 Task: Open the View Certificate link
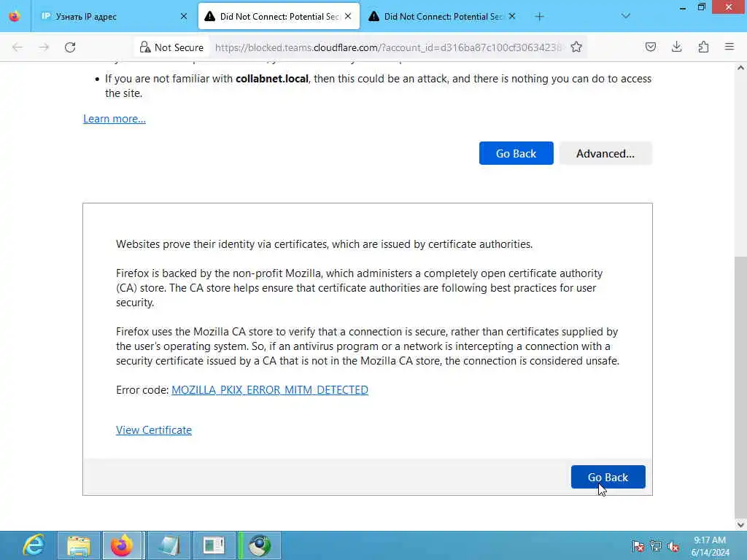154,430
